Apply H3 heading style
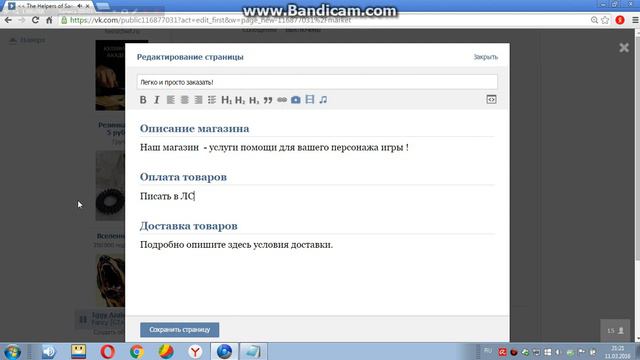The height and width of the screenshot is (360, 640). click(254, 100)
